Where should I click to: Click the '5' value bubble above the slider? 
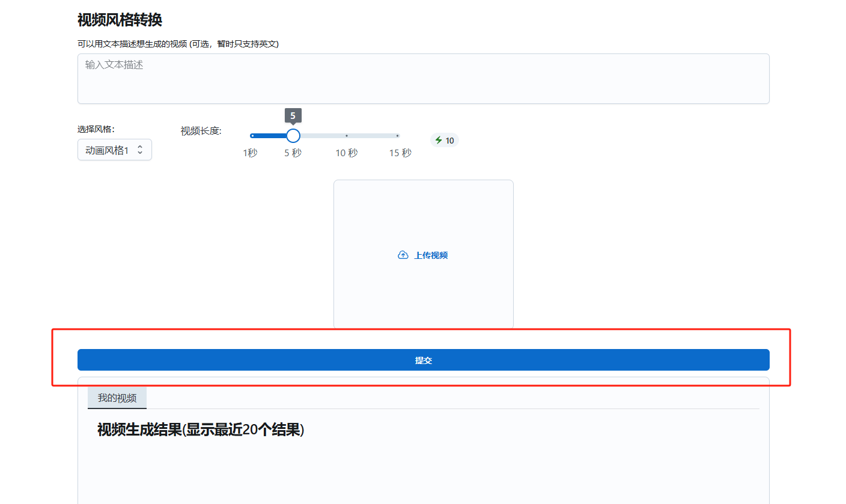[x=293, y=115]
